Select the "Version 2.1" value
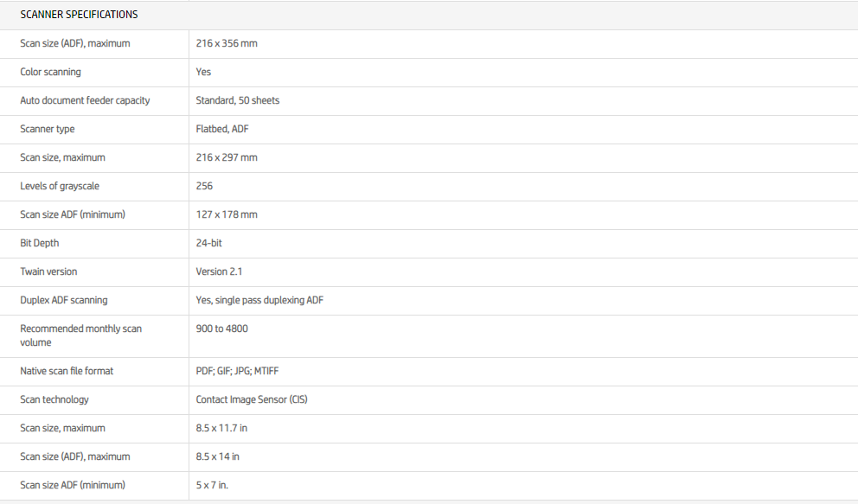The width and height of the screenshot is (858, 504). coord(219,271)
